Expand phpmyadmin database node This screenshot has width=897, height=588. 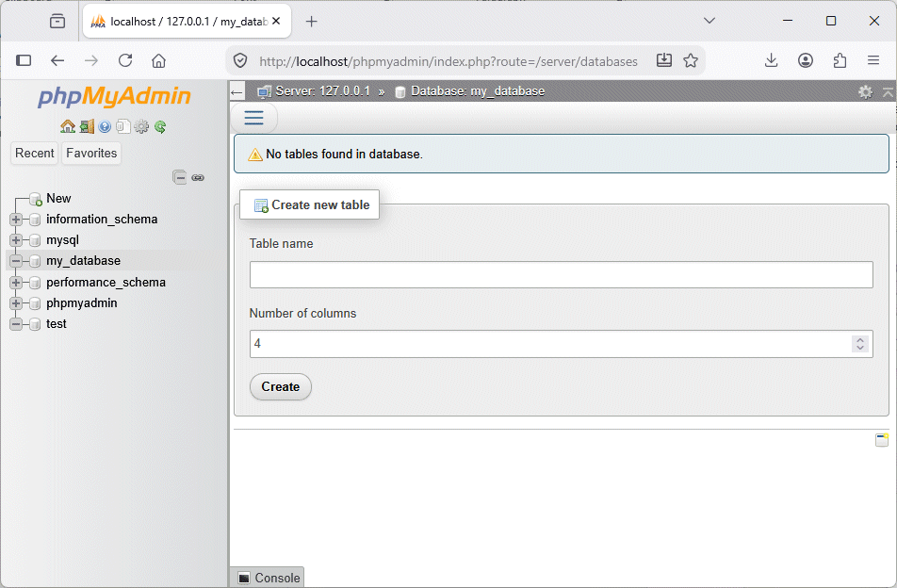click(x=16, y=303)
